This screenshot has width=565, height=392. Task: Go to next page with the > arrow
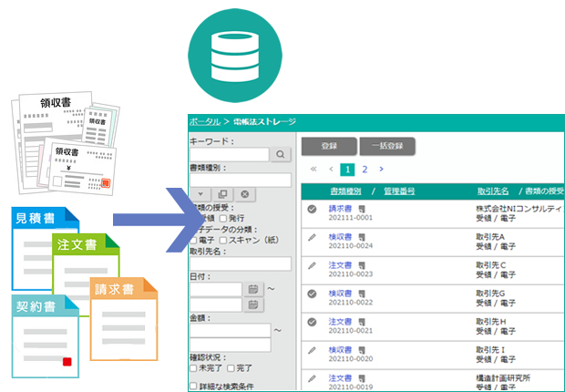(381, 169)
